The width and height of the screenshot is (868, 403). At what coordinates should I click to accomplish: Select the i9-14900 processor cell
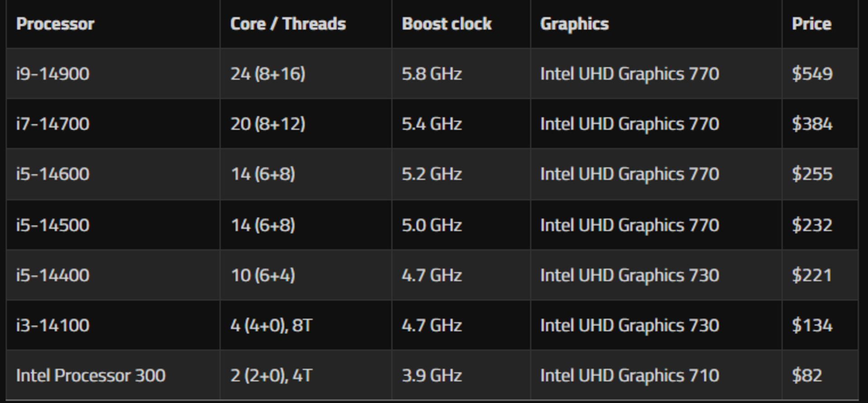[x=113, y=74]
